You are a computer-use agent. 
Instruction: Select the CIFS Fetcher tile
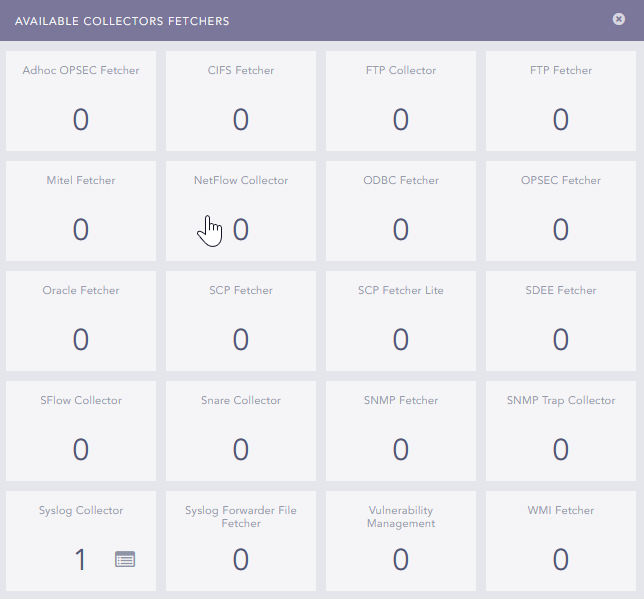tap(241, 101)
